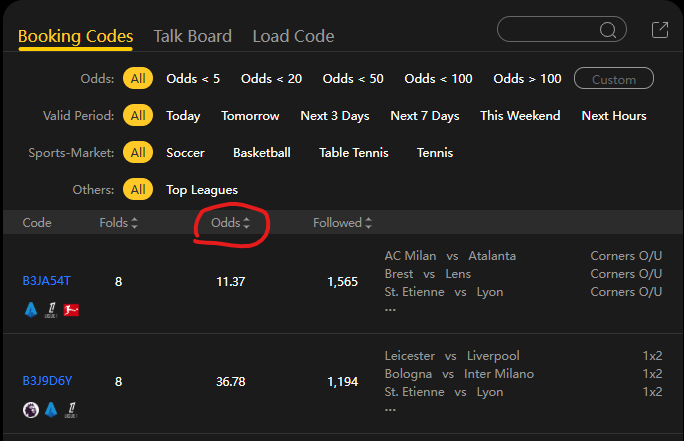Filter sports market to Basketball
684x441 pixels.
click(x=262, y=153)
